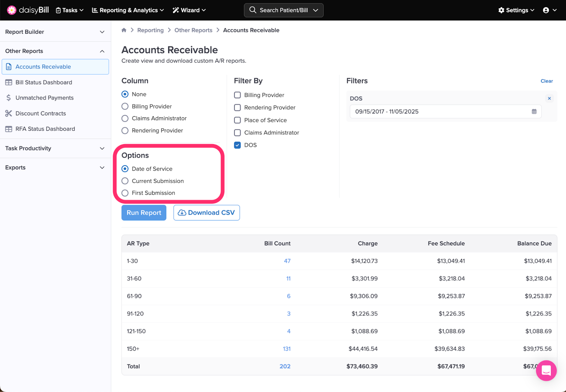The image size is (566, 392).
Task: Click the home icon in breadcrumb
Action: click(124, 30)
